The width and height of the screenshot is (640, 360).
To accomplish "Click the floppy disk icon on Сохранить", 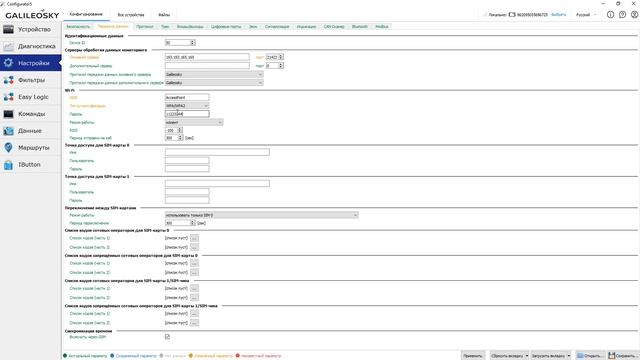I will point(611,356).
